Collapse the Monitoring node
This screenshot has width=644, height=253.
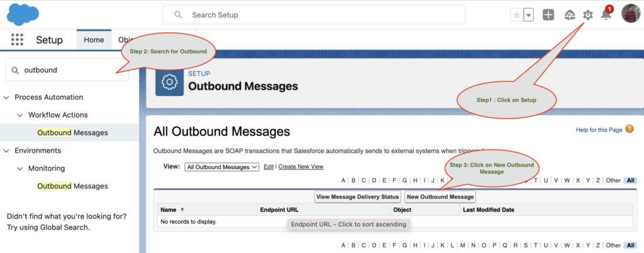point(19,168)
